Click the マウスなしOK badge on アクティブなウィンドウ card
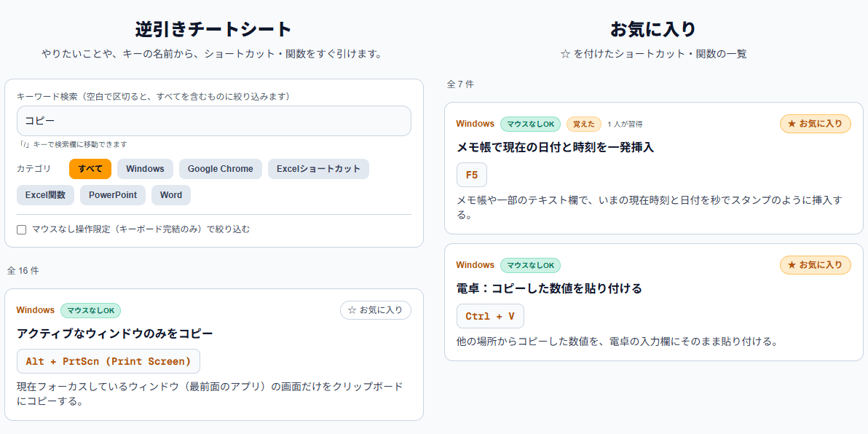Screen dimensions: 868x434 (91, 310)
